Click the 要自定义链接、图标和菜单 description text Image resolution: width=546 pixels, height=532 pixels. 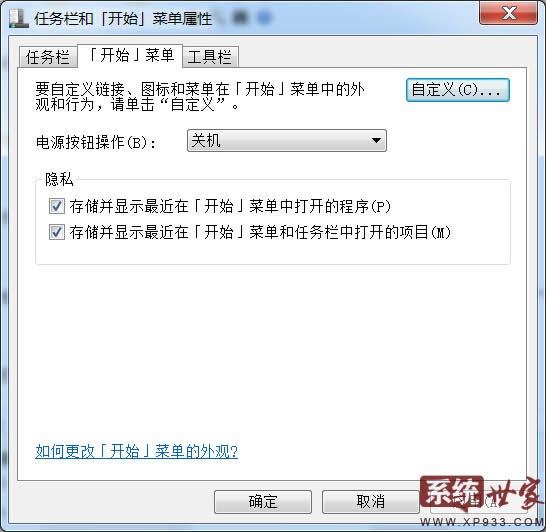pyautogui.click(x=200, y=97)
